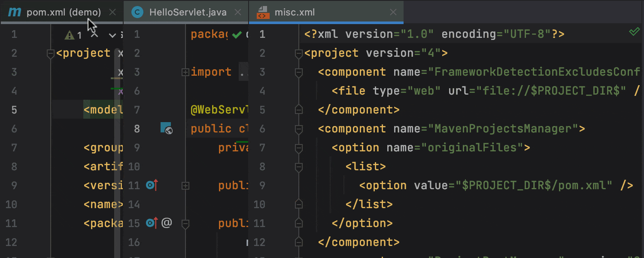Image resolution: width=644 pixels, height=258 pixels.
Task: Expand the folded code block at line 11
Action: [x=185, y=185]
